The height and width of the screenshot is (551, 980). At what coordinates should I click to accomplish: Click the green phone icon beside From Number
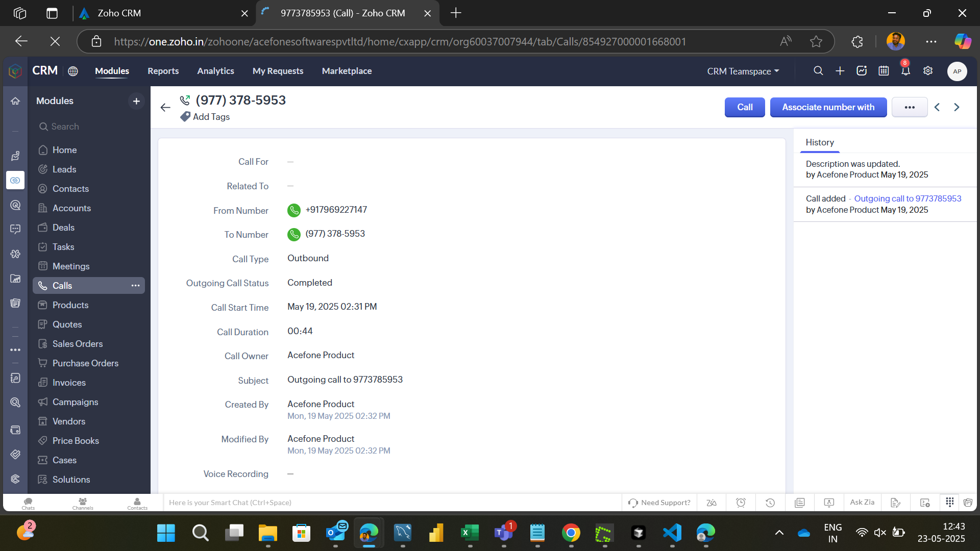(294, 210)
